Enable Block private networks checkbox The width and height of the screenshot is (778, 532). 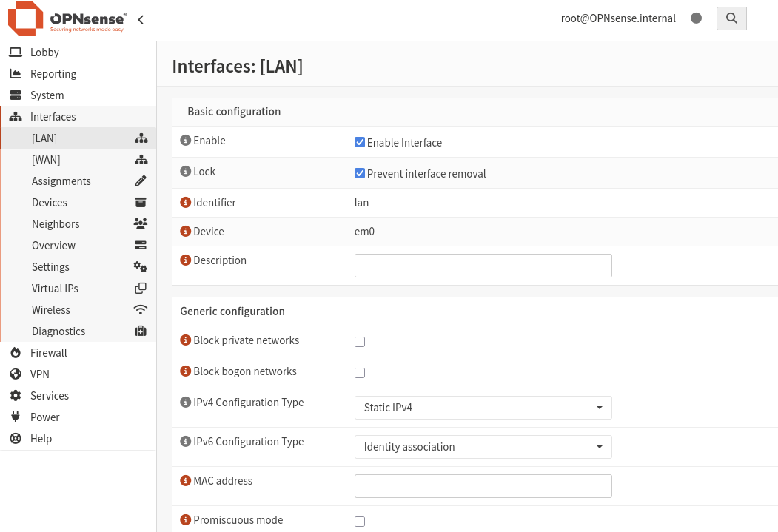click(360, 342)
